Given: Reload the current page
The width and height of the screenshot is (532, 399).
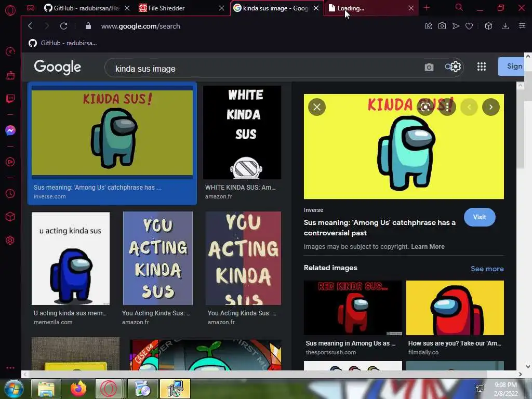Looking at the screenshot, I should [63, 26].
